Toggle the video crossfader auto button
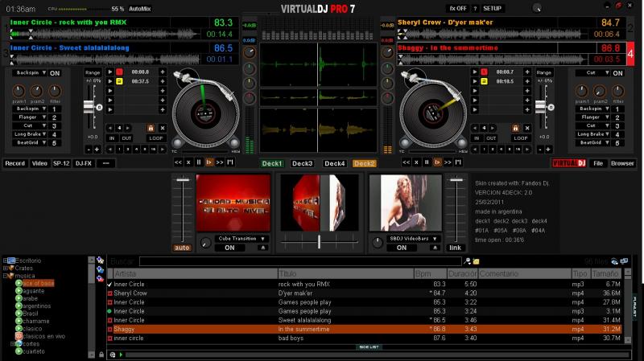Viewport: 644px width, 361px height. pos(182,248)
